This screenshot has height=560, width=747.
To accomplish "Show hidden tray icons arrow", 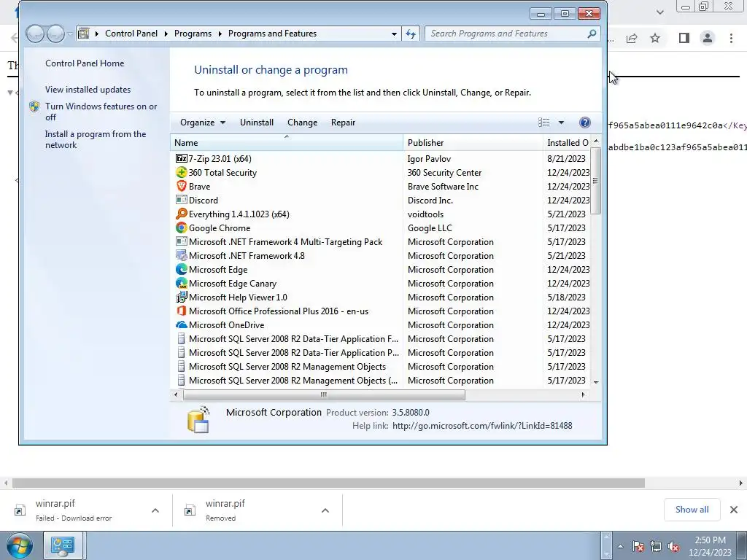I will coord(620,547).
